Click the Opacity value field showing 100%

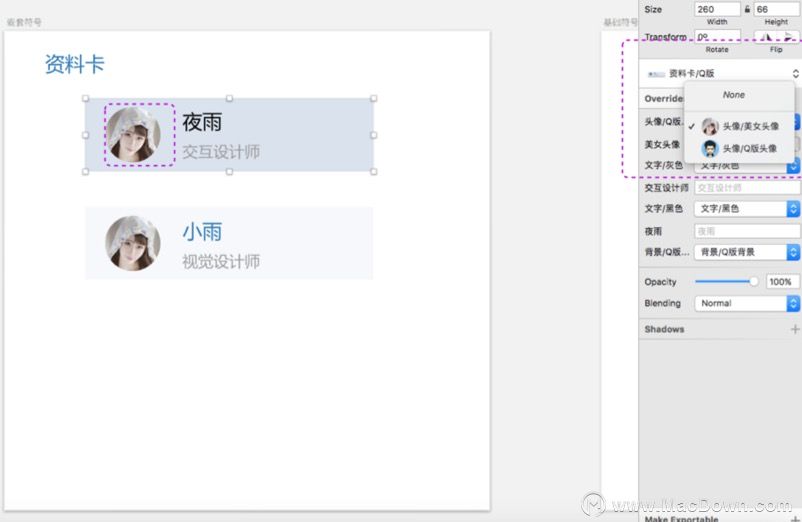[x=782, y=282]
